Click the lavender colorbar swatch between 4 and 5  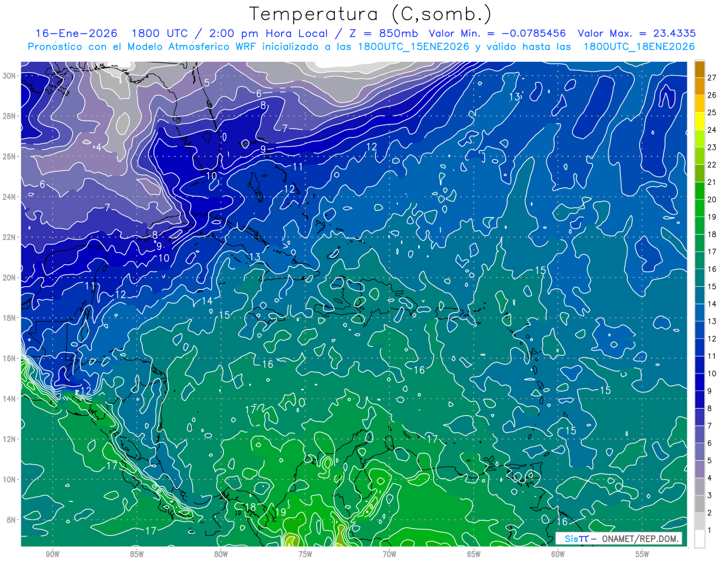coord(699,469)
